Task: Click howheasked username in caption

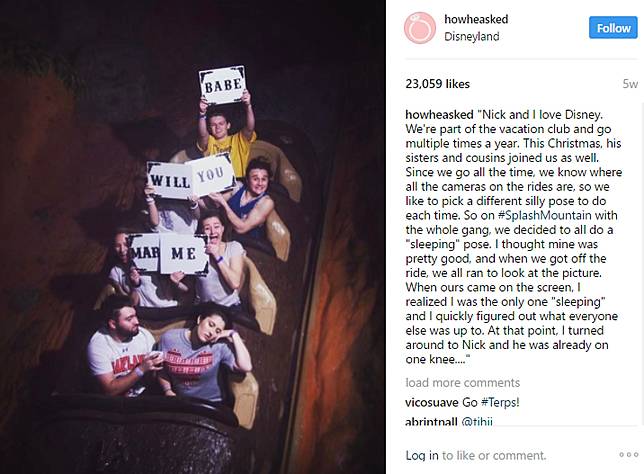Action: click(x=439, y=115)
